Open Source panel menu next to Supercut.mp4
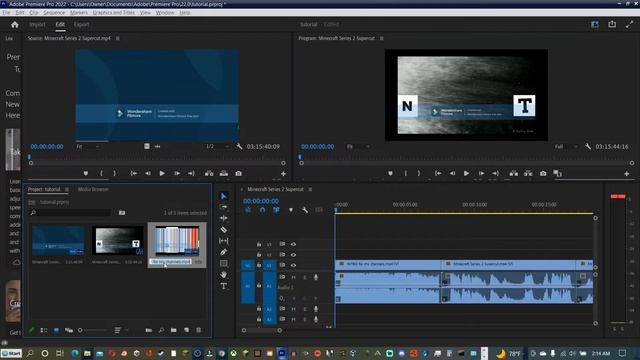Viewport: 640px width, 360px height. (x=118, y=38)
